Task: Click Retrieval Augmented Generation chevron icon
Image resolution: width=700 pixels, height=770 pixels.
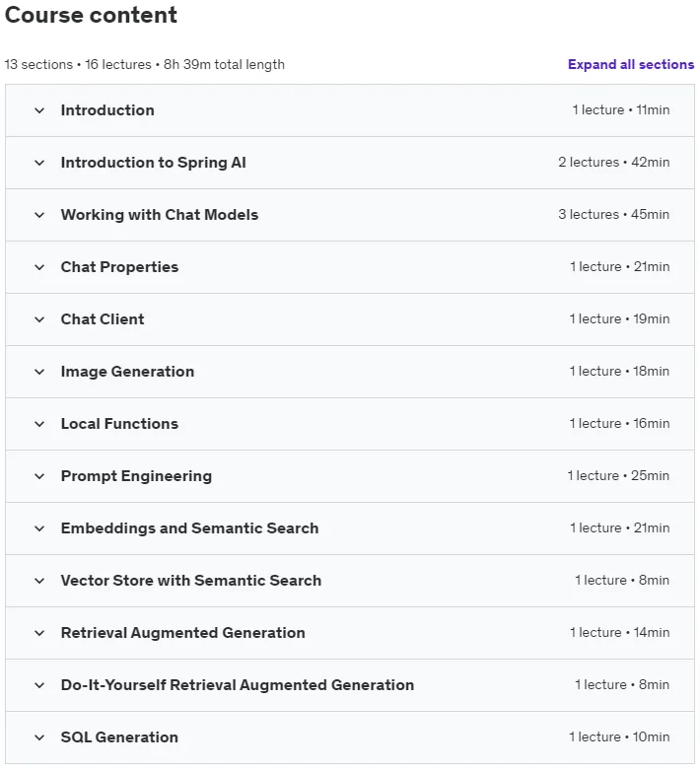Action: (x=39, y=633)
